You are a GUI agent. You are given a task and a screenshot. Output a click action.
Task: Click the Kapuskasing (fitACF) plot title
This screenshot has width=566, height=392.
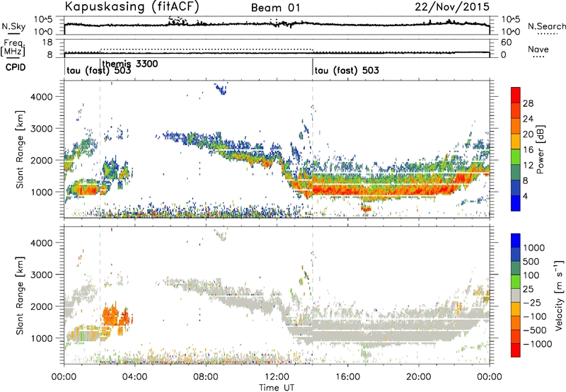pyautogui.click(x=132, y=6)
